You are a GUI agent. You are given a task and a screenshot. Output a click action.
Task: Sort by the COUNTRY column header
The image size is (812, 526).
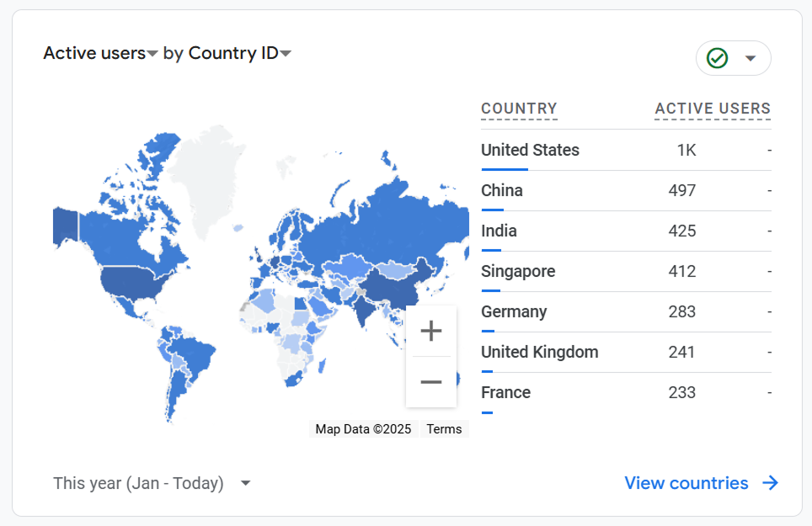(519, 109)
